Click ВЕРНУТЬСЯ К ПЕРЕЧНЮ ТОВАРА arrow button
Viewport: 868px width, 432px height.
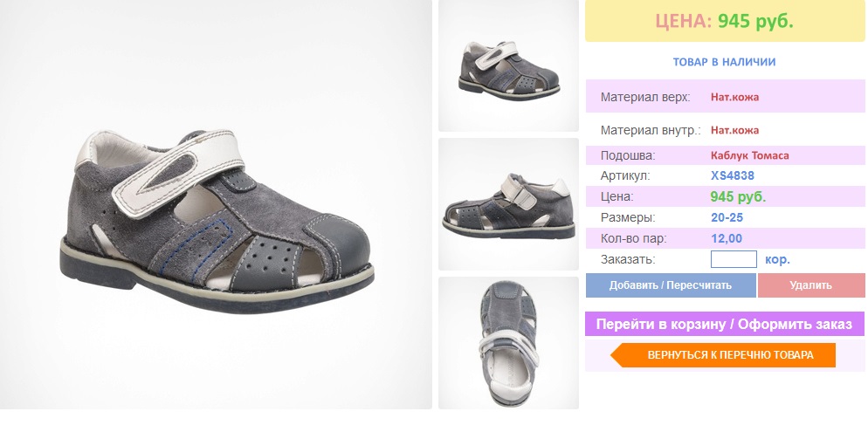click(x=723, y=355)
